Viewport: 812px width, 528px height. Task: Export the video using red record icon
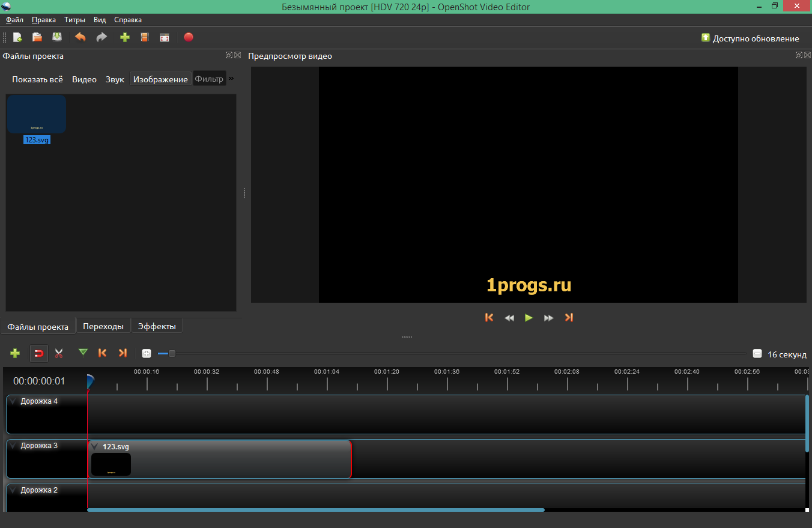[x=188, y=37]
